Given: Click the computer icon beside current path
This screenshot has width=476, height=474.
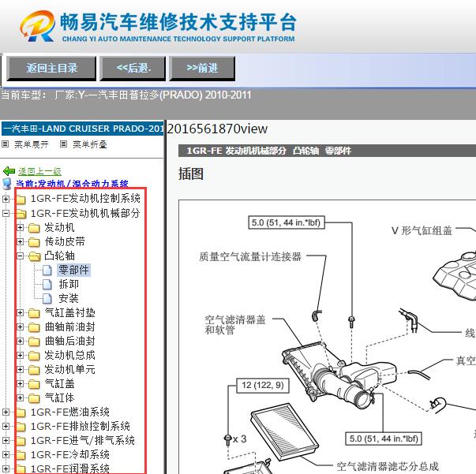Looking at the screenshot, I should 6,184.
